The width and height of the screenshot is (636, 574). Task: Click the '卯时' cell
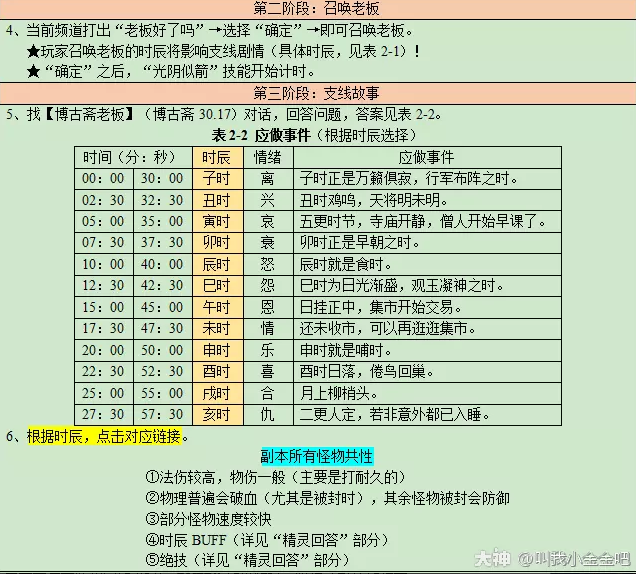tap(218, 243)
